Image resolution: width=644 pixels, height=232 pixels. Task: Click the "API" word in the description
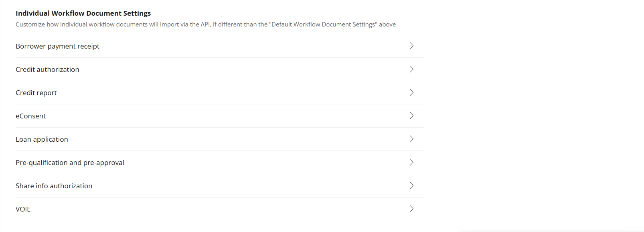pos(205,24)
